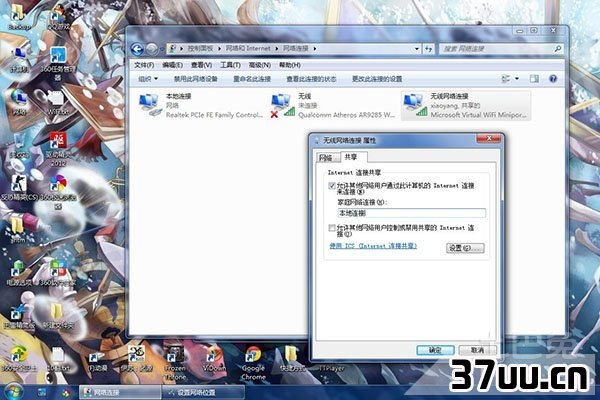Image resolution: width=600 pixels, height=400 pixels.
Task: Click 控制面板 in the address breadcrumb
Action: (x=200, y=49)
